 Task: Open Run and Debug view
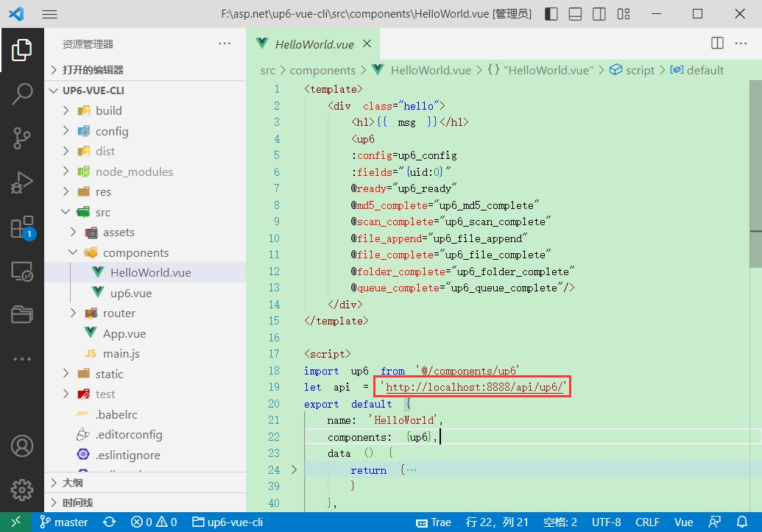(x=22, y=182)
